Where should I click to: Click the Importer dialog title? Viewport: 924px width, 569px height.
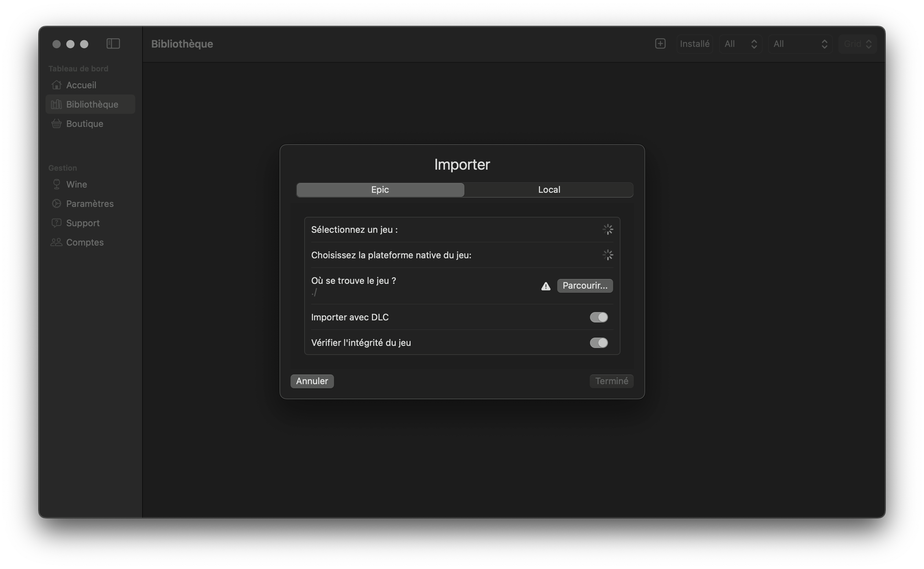coord(462,164)
